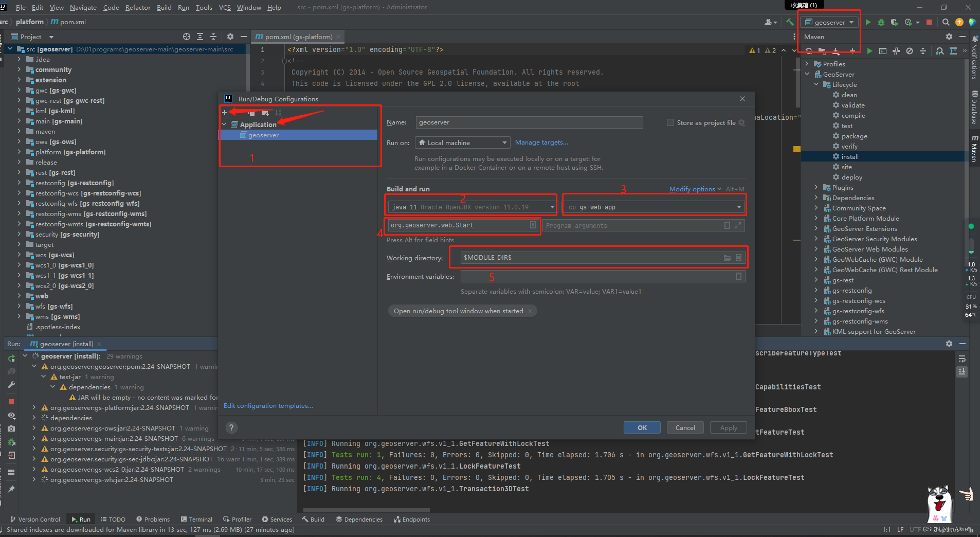This screenshot has width=980, height=537.
Task: Toggle Store as project file checkbox
Action: coord(670,122)
